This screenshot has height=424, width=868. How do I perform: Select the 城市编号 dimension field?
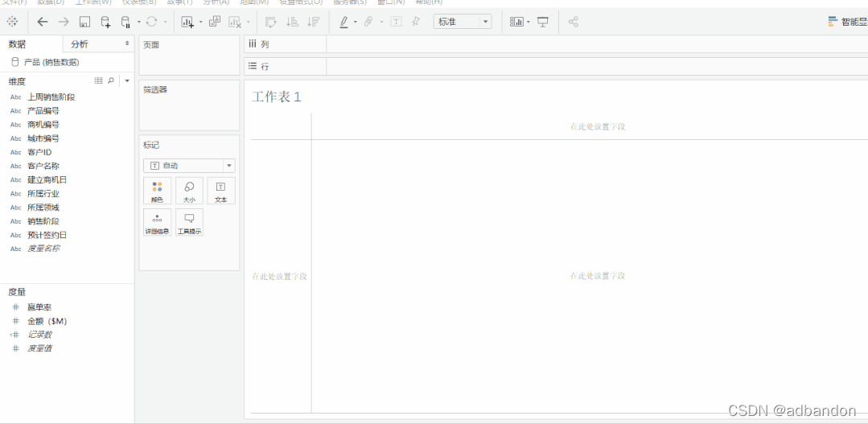43,138
